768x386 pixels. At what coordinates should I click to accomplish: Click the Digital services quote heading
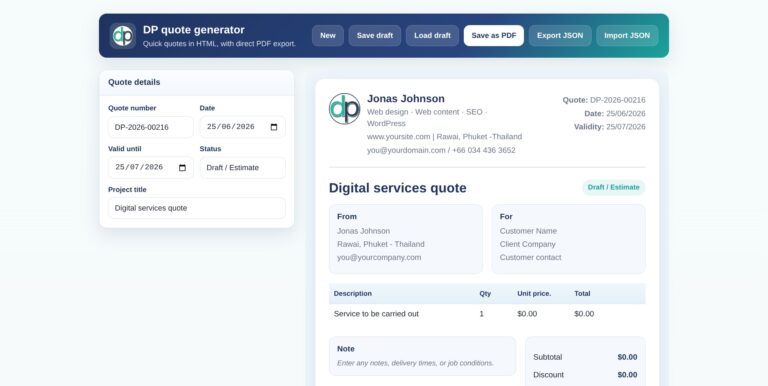(397, 188)
